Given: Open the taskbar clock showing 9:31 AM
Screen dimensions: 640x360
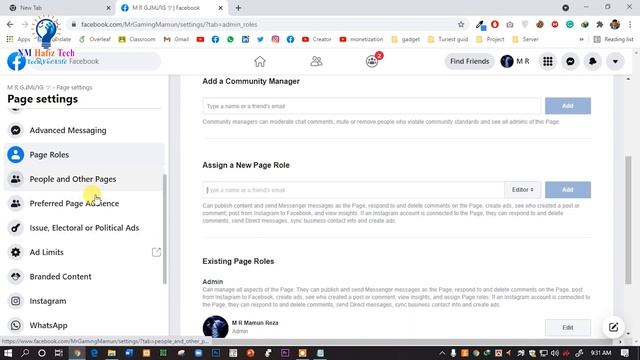Looking at the screenshot, I should pyautogui.click(x=600, y=353).
